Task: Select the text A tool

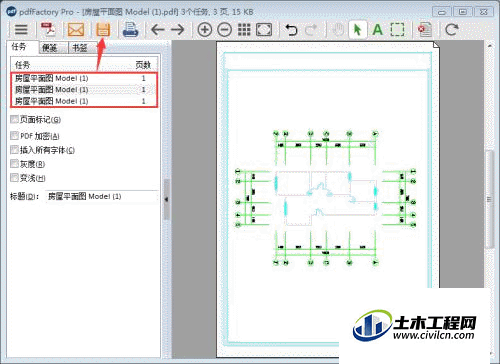Action: (x=377, y=30)
